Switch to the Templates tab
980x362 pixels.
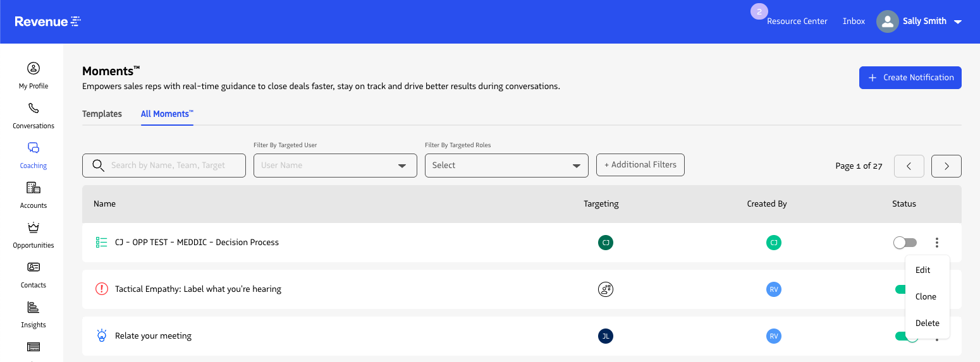(102, 114)
